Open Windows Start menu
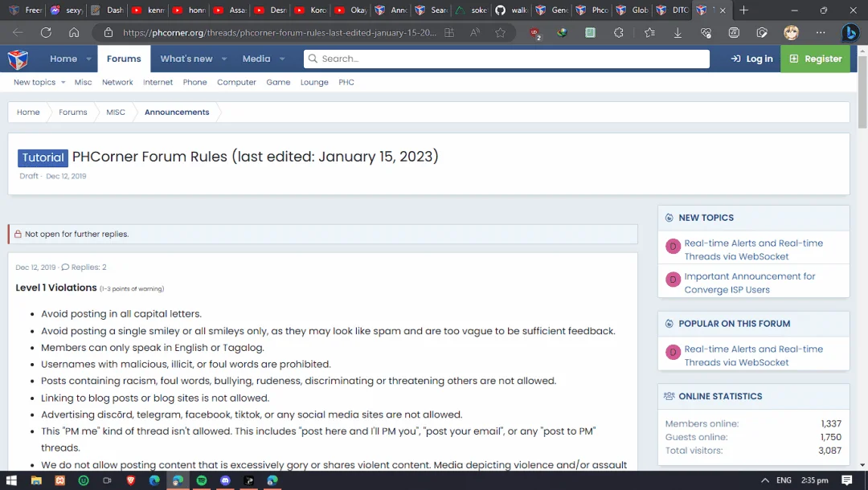 (x=11, y=480)
